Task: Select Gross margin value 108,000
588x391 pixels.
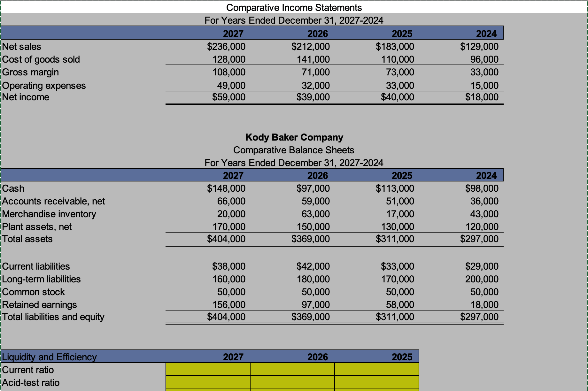Action: (x=229, y=72)
